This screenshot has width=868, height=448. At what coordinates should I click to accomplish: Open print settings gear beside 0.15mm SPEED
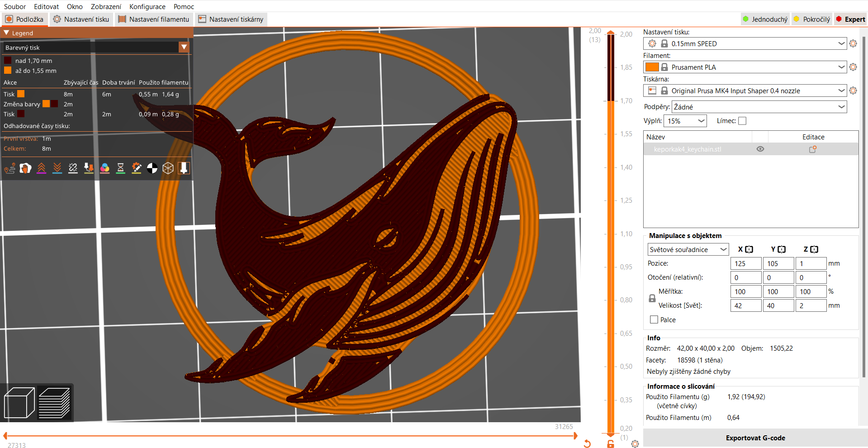853,43
